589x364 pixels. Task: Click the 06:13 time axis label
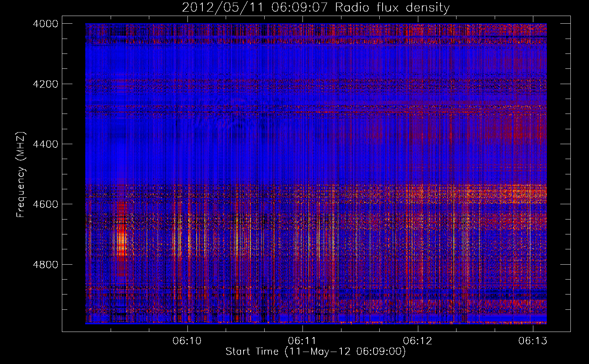coord(533,341)
